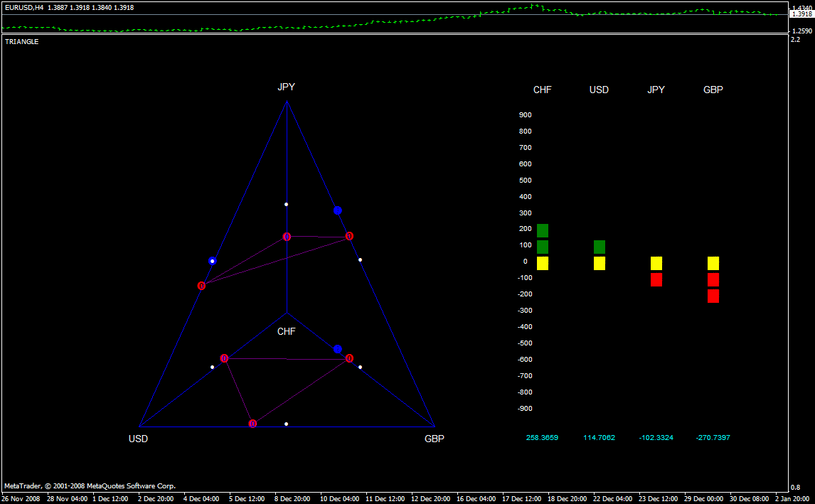Screen dimensions: 815x504
Task: Click the CHF value 258.3659
Action: 542,438
